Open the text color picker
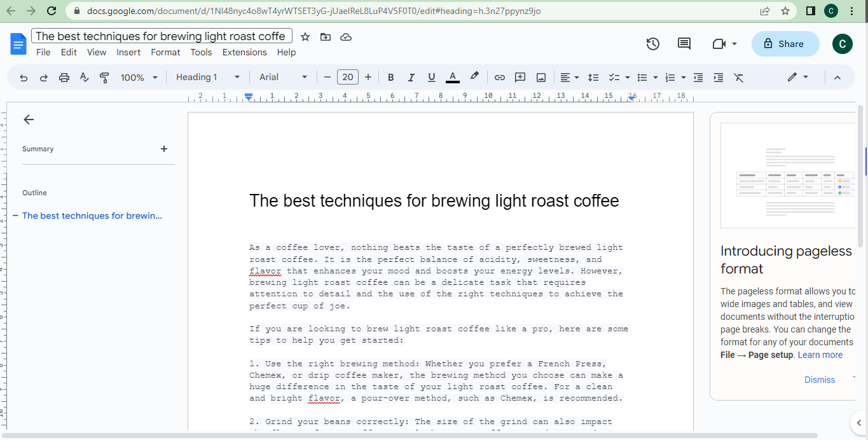This screenshot has width=868, height=440. click(x=452, y=77)
